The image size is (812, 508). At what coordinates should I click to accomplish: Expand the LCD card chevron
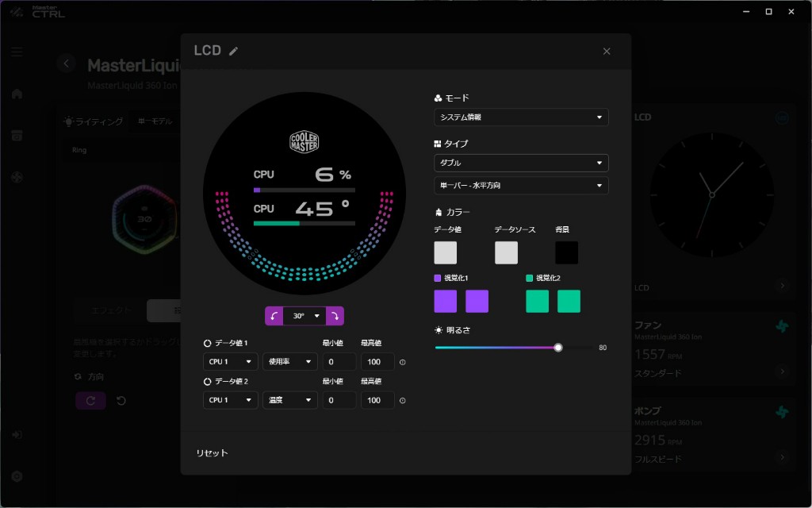click(782, 286)
